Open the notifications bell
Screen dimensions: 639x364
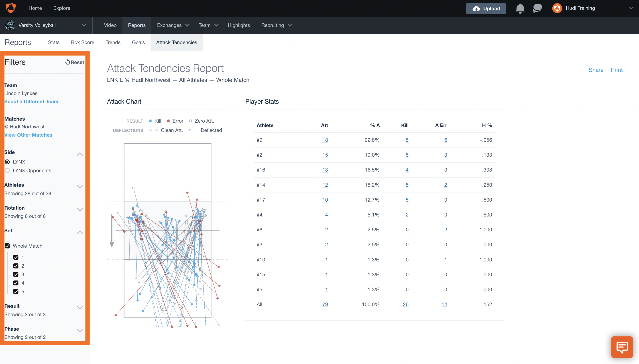tap(520, 8)
